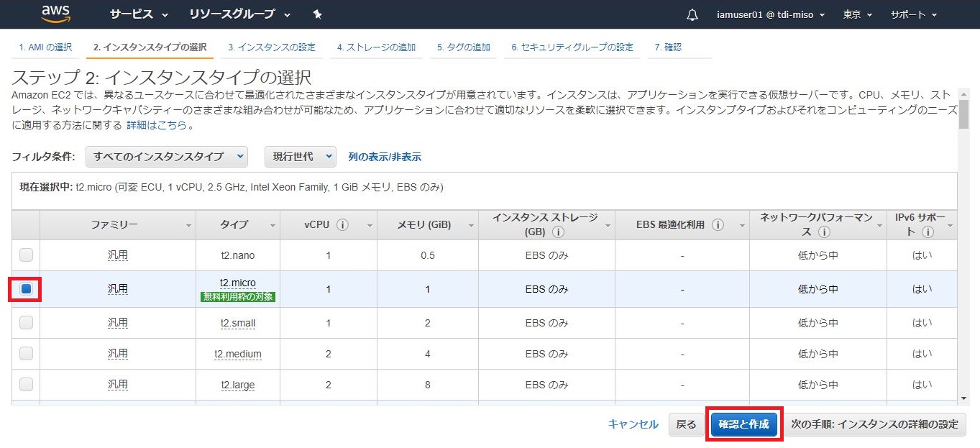
Task: Open vCPU column sort arrow
Action: [370, 226]
